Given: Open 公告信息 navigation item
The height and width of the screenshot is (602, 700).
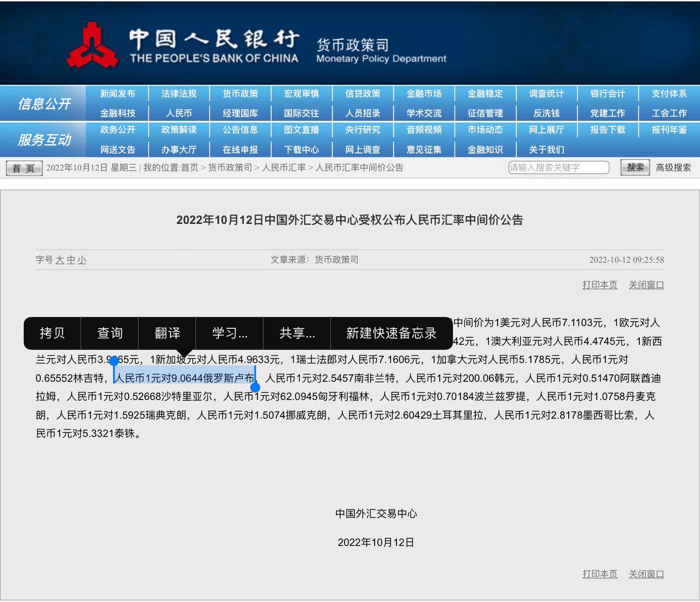Looking at the screenshot, I should coord(240,130).
